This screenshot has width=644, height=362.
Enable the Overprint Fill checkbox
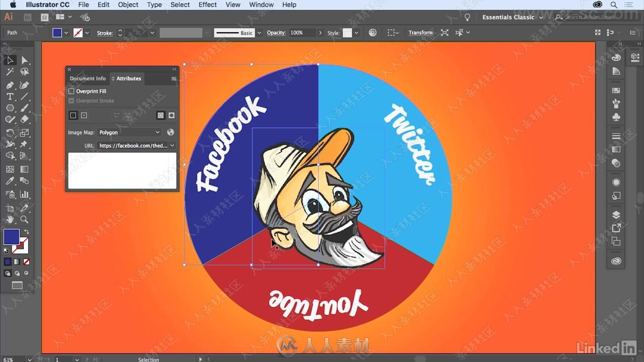[71, 92]
